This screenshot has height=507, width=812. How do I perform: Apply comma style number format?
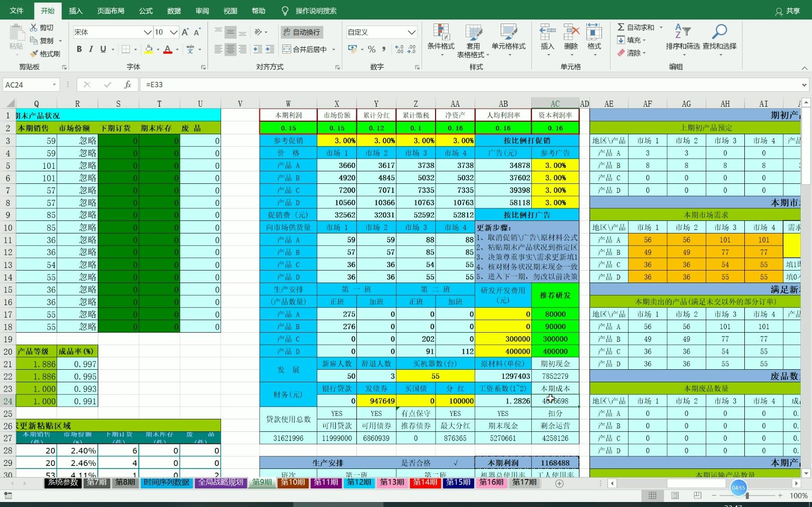pos(383,49)
